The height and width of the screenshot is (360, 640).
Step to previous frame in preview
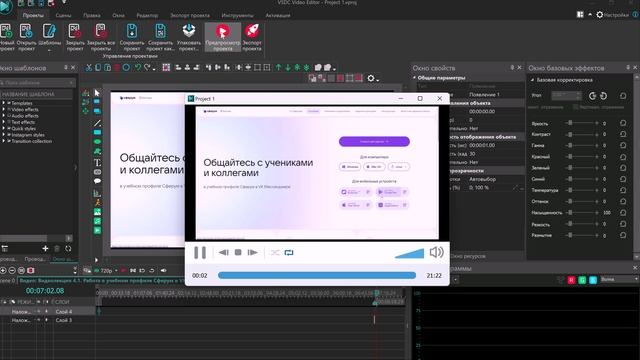(223, 253)
